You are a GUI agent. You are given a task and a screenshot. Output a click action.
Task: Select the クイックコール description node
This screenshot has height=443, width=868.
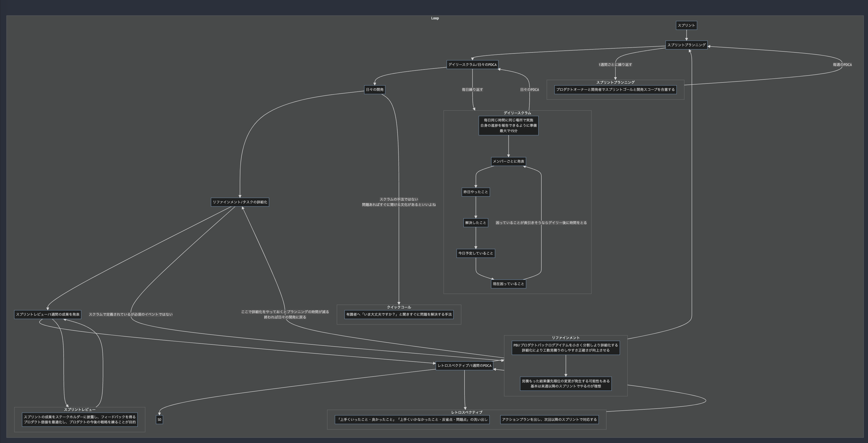[399, 314]
